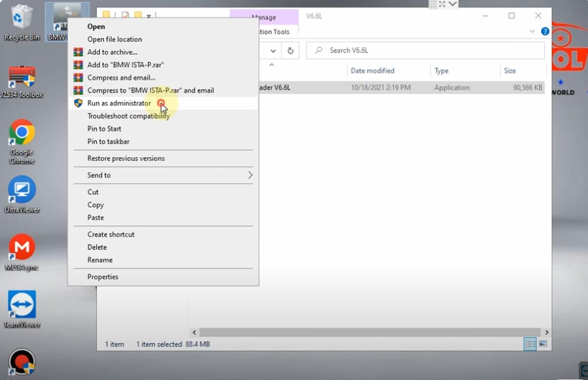Select the Google Chrome desktop shortcut
The width and height of the screenshot is (588, 380).
22,137
